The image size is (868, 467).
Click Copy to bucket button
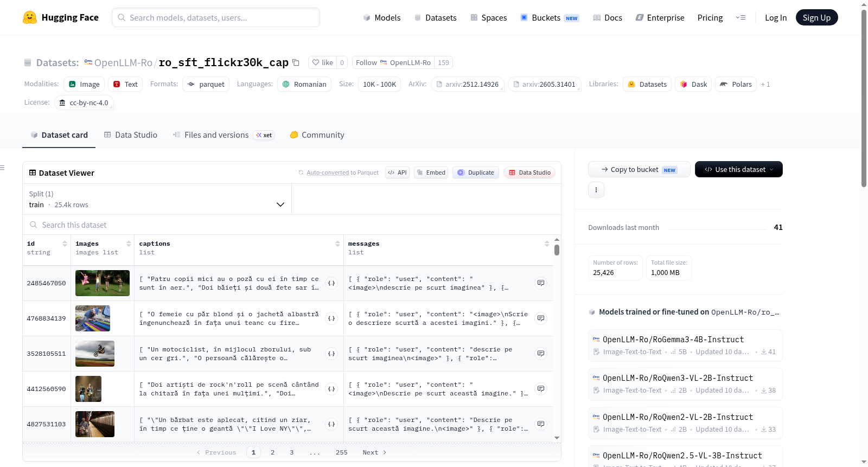pyautogui.click(x=639, y=169)
